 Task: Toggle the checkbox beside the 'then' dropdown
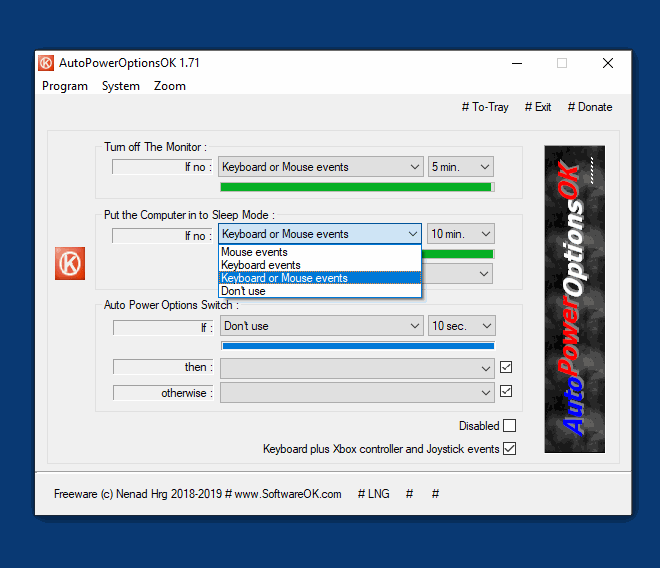[506, 367]
